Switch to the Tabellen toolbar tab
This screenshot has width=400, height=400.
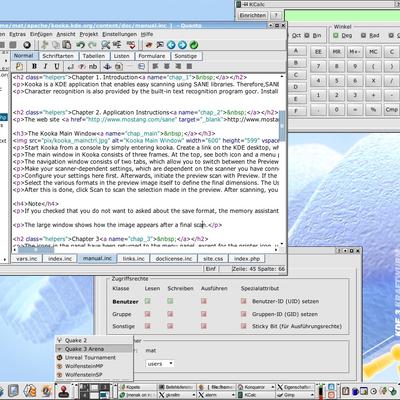point(94,56)
